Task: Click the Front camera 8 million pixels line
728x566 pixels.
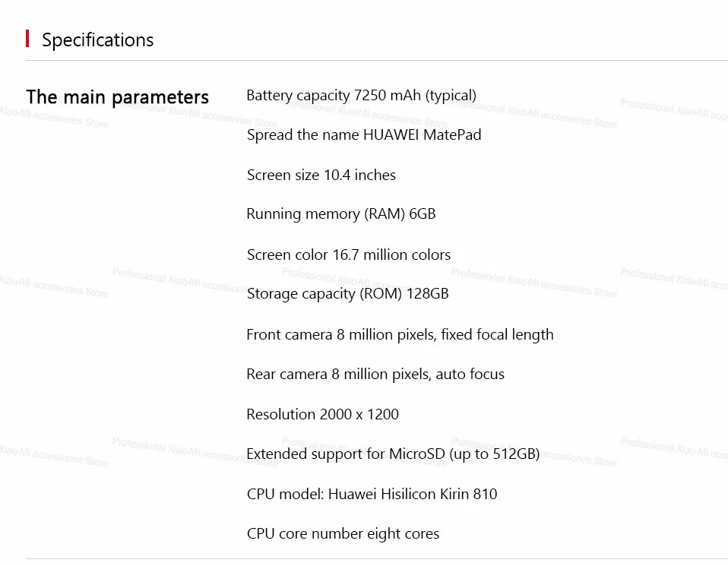Action: (x=400, y=335)
